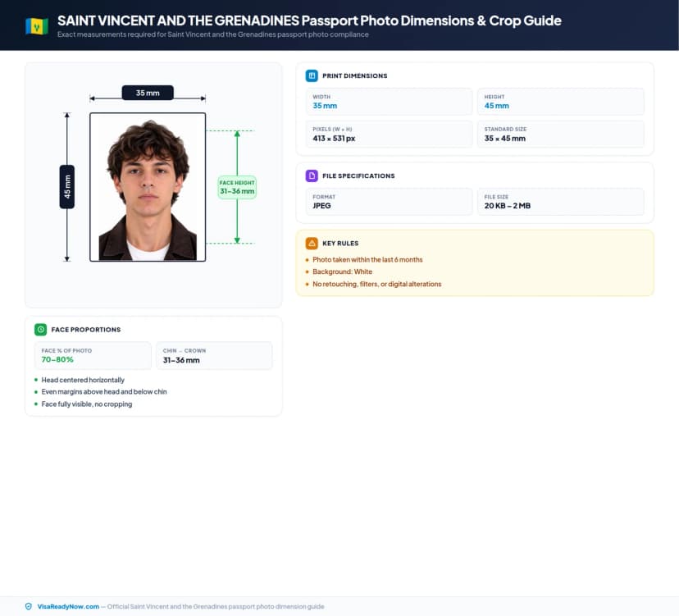Click the vertical 45 mm height badge
The width and height of the screenshot is (679, 616).
(67, 187)
